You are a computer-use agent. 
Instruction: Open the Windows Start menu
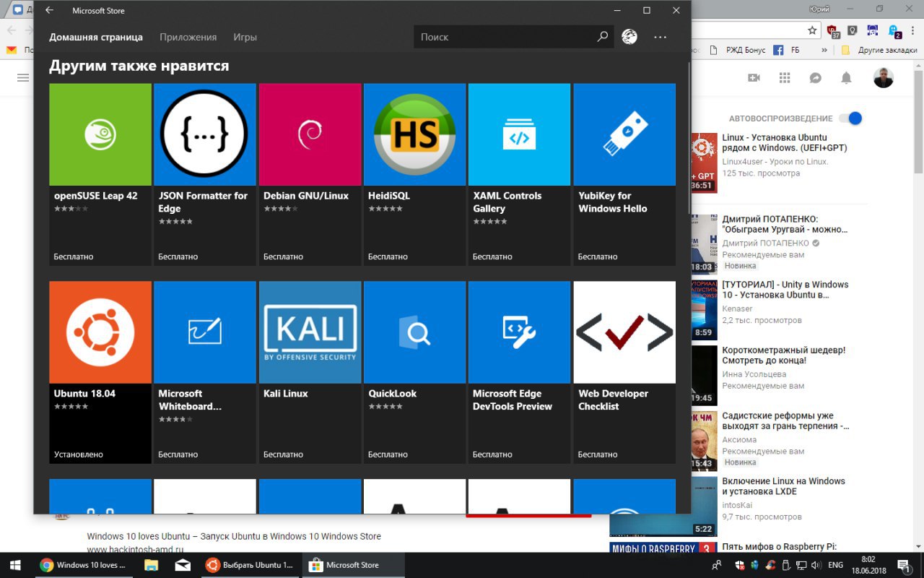coord(14,565)
